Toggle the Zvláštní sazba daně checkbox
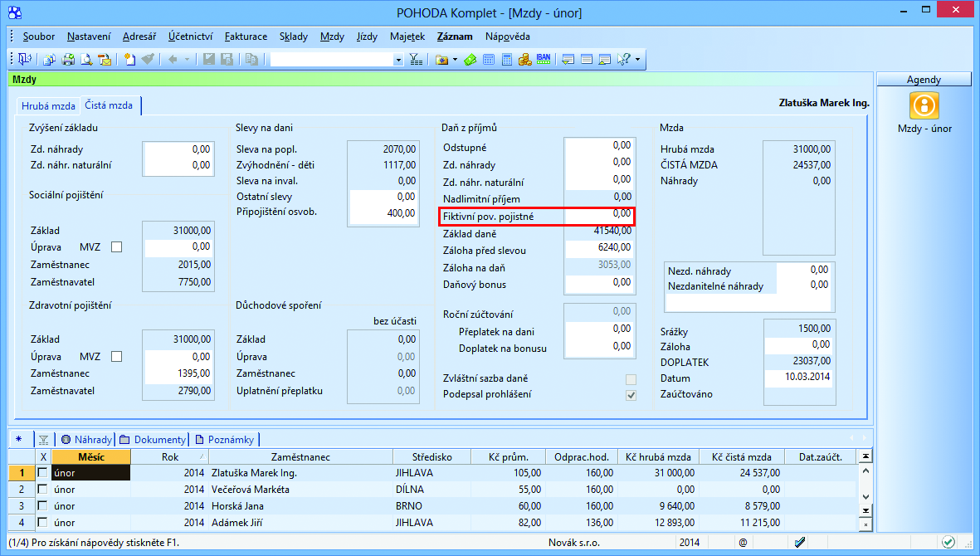The height and width of the screenshot is (556, 980). (631, 380)
